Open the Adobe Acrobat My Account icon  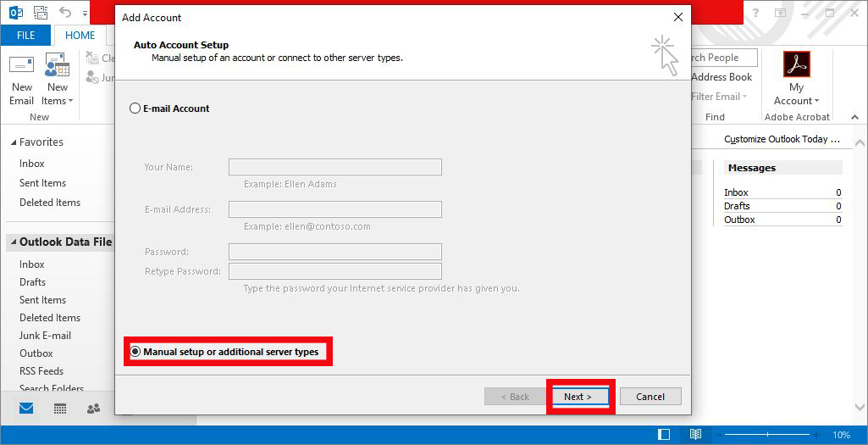point(796,65)
